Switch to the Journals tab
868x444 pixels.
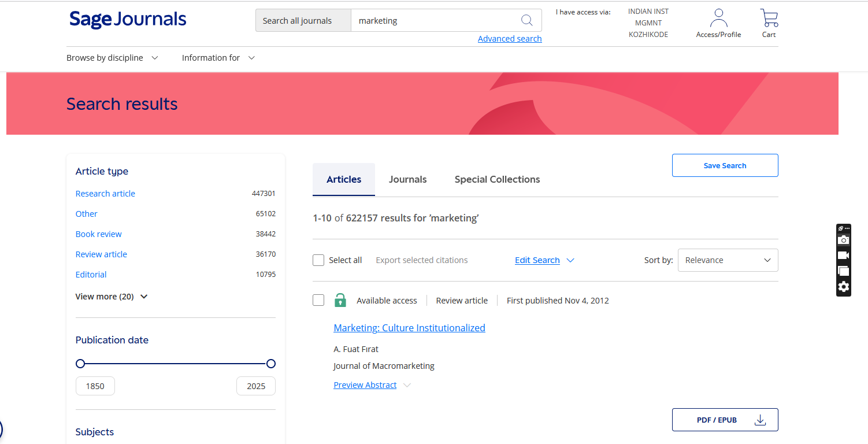point(407,179)
